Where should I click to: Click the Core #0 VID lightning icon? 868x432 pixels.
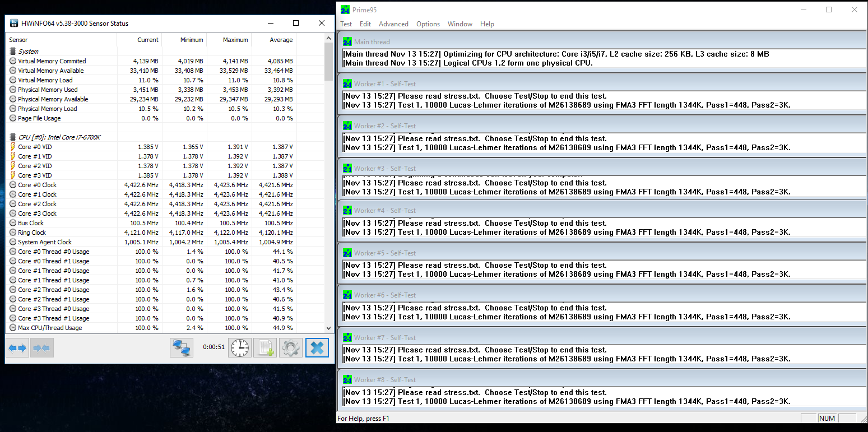coord(13,147)
